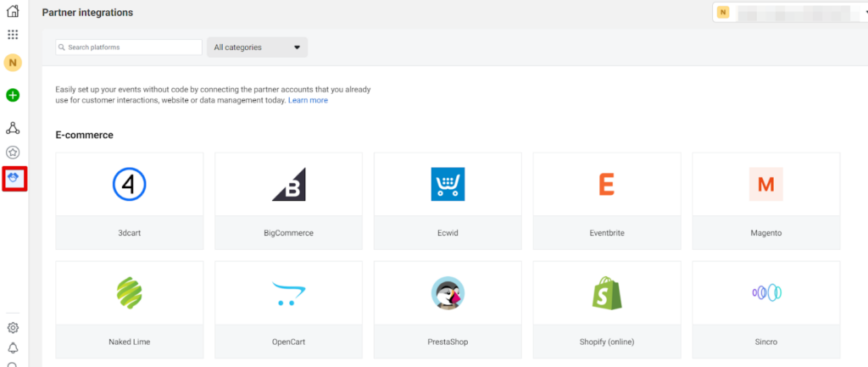Select the highlighted partner integrations icon
Viewport: 868px width, 367px height.
pos(14,178)
